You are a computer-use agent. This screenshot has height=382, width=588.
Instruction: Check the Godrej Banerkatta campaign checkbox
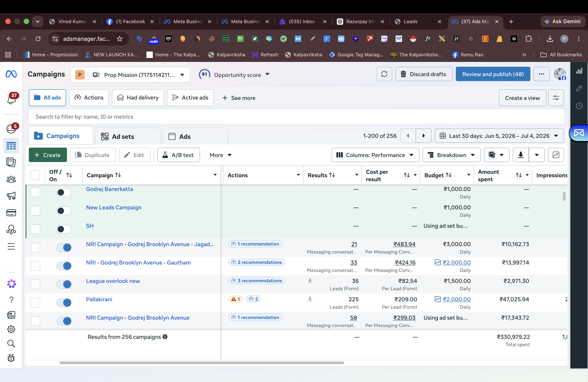point(35,192)
